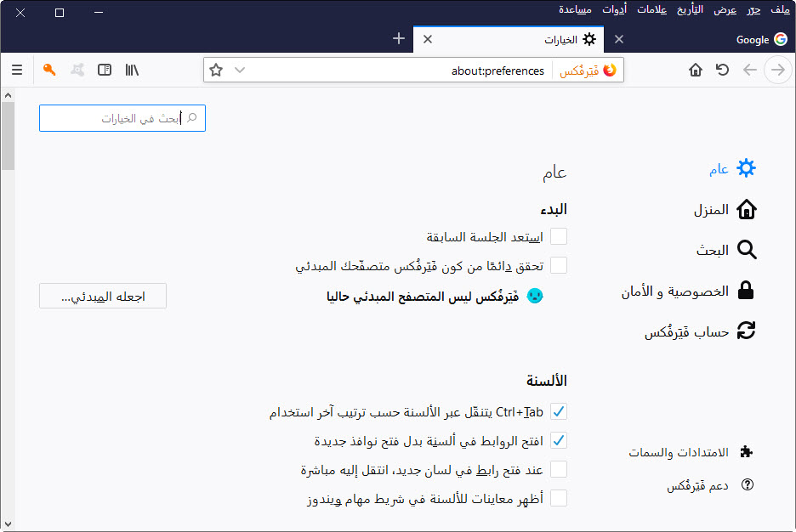Open the أدوات tools menu

tap(614, 9)
